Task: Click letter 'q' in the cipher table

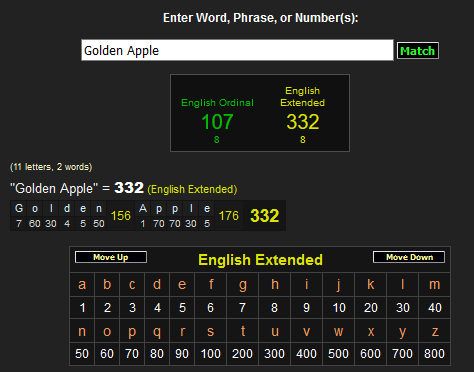Action: point(157,332)
